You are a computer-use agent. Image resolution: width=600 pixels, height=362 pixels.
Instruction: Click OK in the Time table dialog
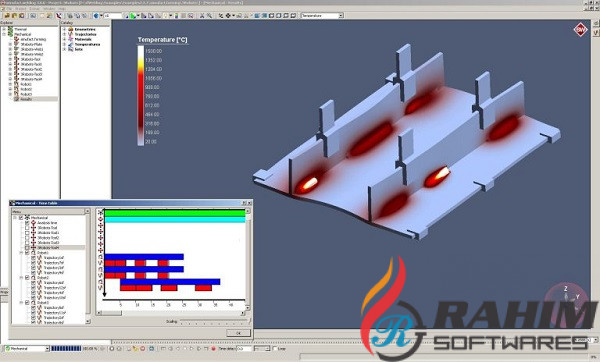(x=238, y=333)
